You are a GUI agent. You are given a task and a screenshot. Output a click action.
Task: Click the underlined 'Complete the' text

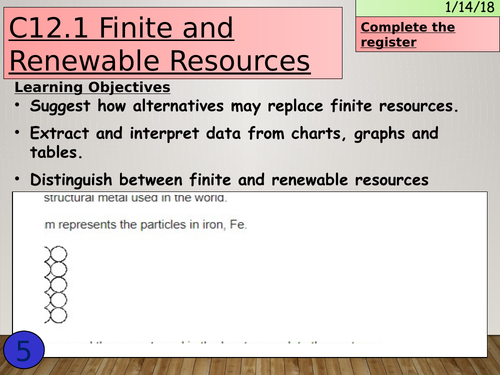click(x=408, y=27)
